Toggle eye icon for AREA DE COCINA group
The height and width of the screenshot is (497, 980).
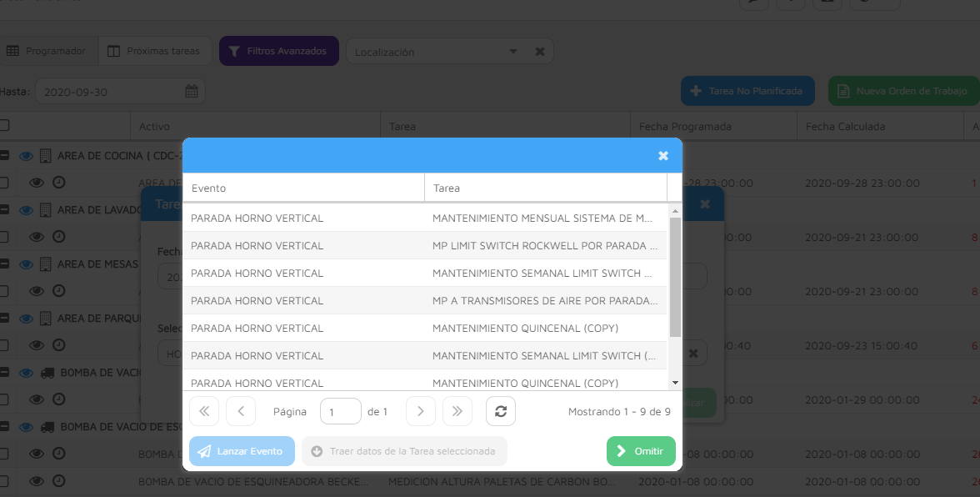[26, 156]
